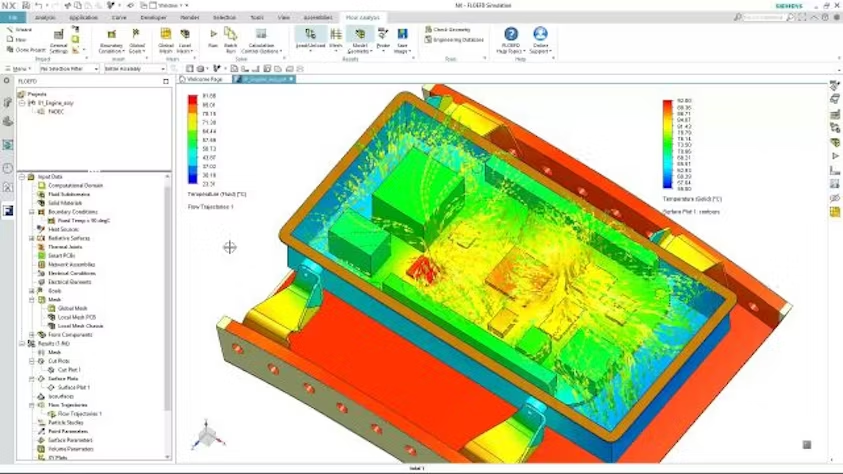Open the Entire Assembly selection scope dropdown

137,69
